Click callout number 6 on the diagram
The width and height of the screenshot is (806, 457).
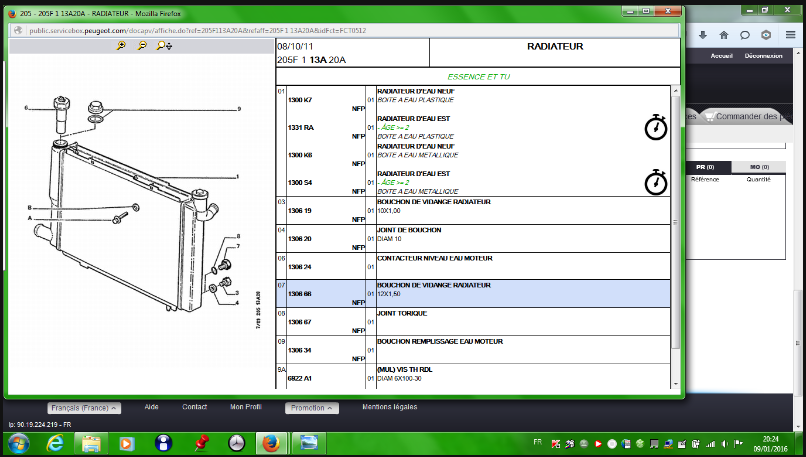pos(26,108)
